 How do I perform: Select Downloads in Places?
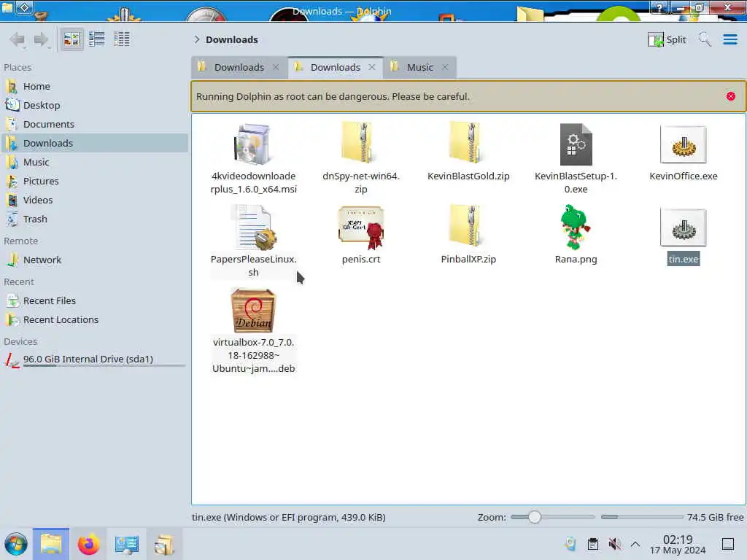pos(94,144)
